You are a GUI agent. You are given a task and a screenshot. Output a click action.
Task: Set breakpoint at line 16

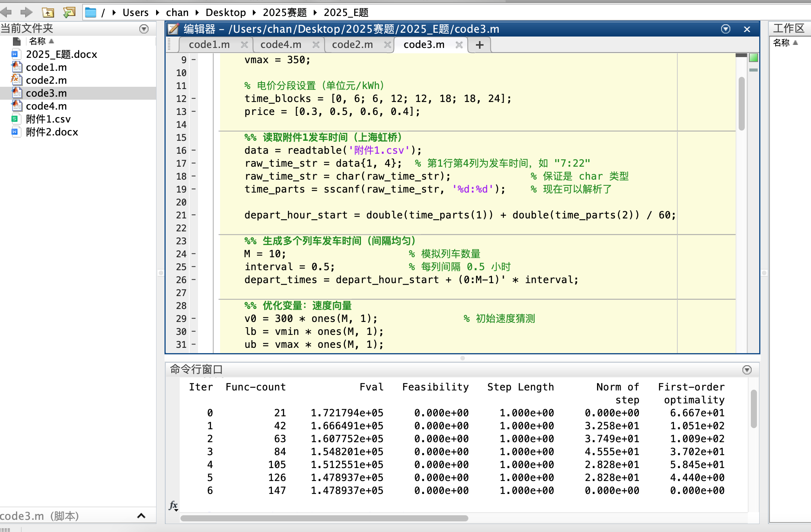point(193,151)
